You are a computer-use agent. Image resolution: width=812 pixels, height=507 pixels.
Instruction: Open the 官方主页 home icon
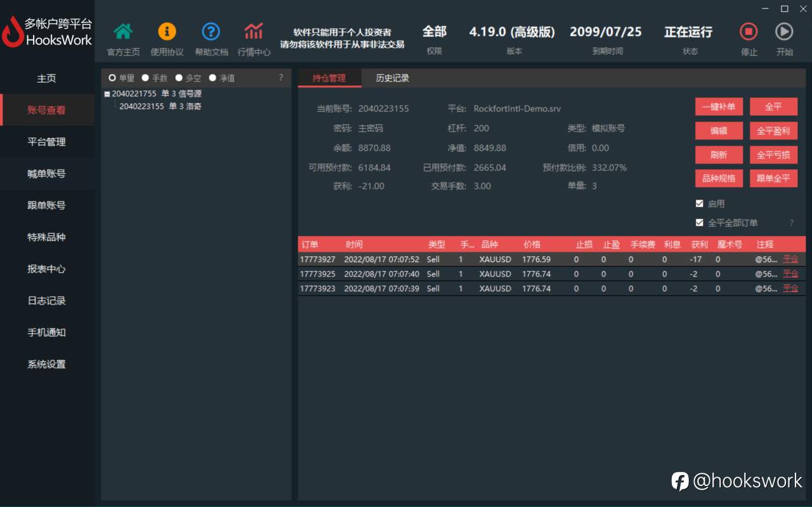(x=123, y=31)
